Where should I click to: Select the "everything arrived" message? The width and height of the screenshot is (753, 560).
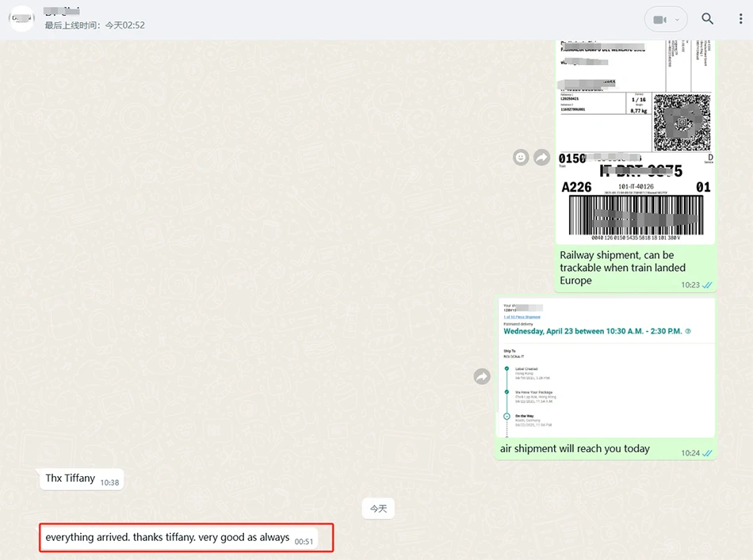(167, 538)
